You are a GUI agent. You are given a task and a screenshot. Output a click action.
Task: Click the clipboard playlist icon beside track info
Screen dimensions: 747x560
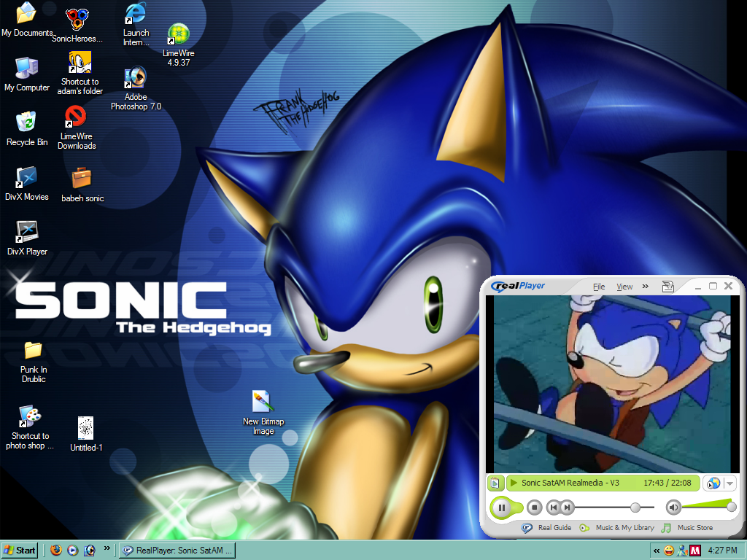click(495, 483)
